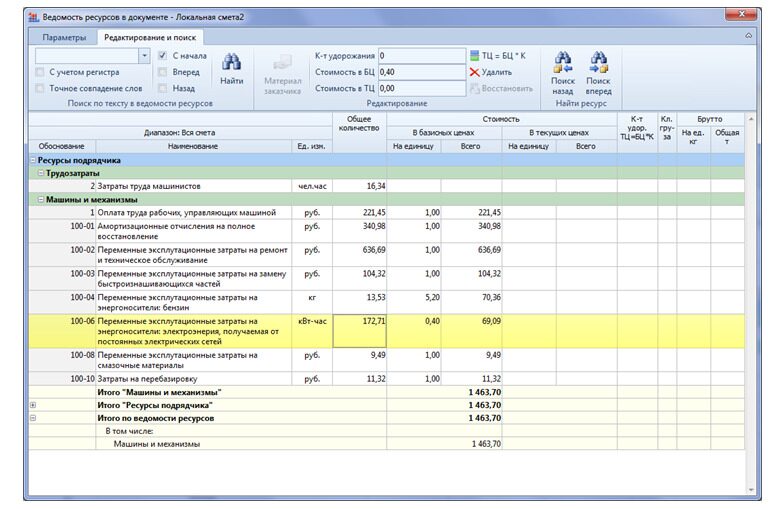The height and width of the screenshot is (510, 777).
Task: Select the бензин energy costs row
Action: click(x=387, y=302)
